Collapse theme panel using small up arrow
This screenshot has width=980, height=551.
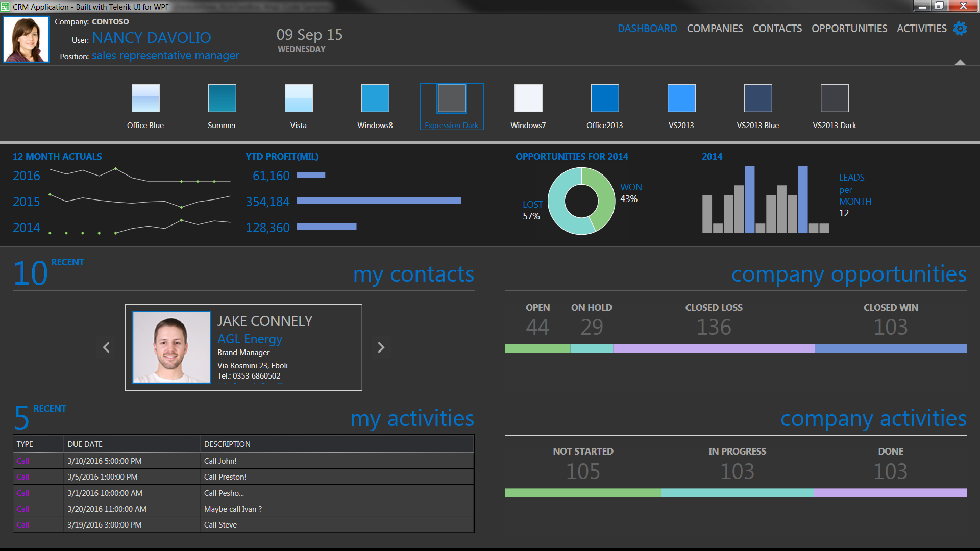(x=960, y=62)
